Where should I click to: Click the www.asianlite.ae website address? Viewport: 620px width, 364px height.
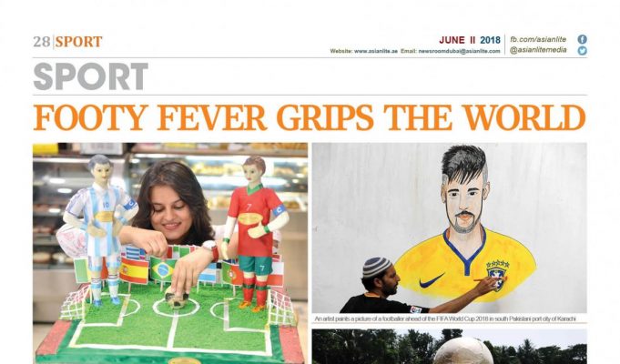[x=376, y=51]
